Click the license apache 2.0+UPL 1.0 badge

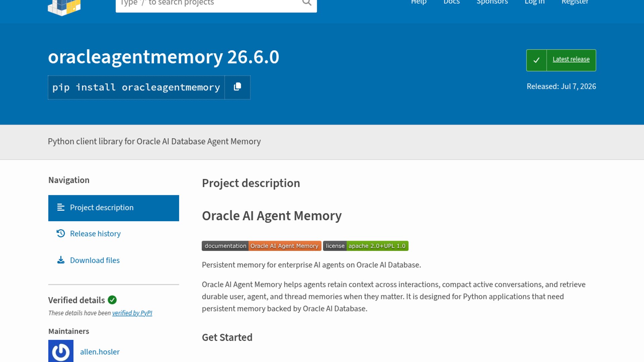pyautogui.click(x=366, y=246)
